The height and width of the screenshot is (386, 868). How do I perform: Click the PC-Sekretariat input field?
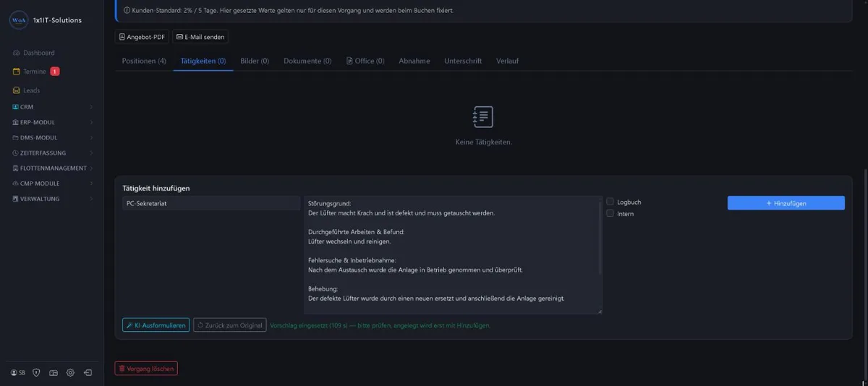click(211, 203)
